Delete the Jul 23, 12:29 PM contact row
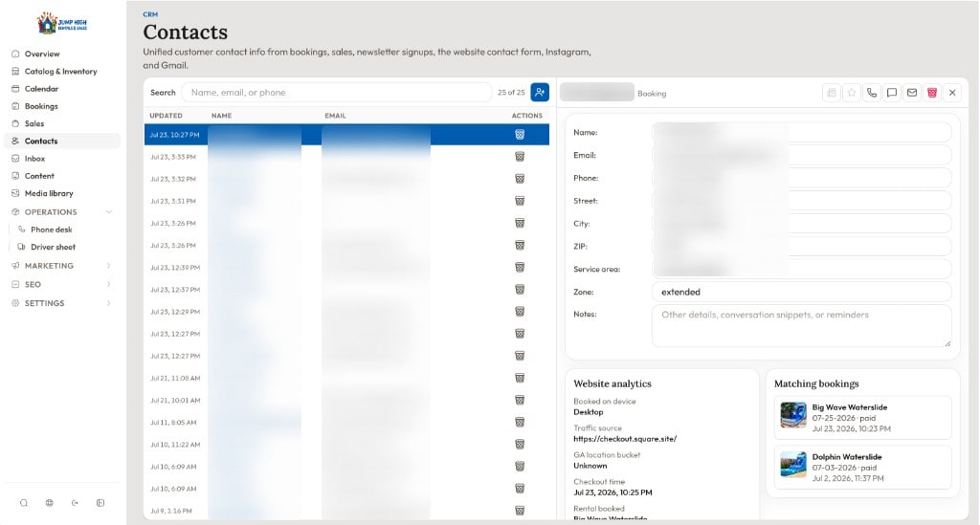 pos(520,312)
